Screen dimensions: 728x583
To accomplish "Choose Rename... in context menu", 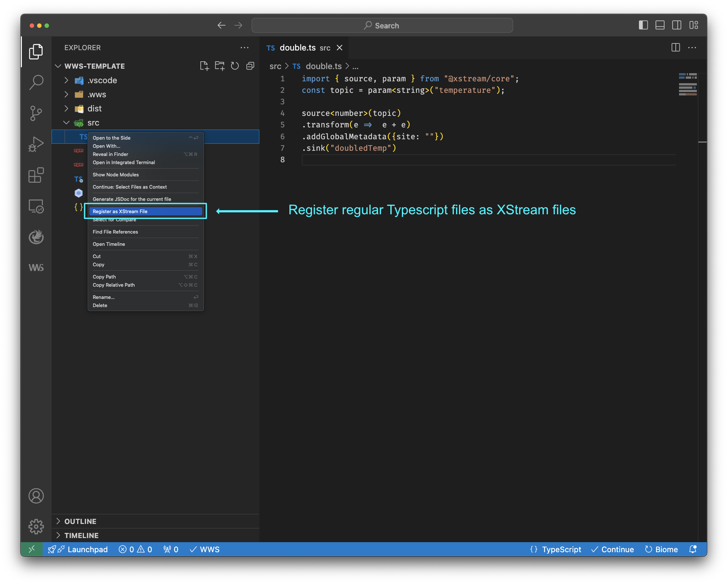I will pyautogui.click(x=145, y=297).
